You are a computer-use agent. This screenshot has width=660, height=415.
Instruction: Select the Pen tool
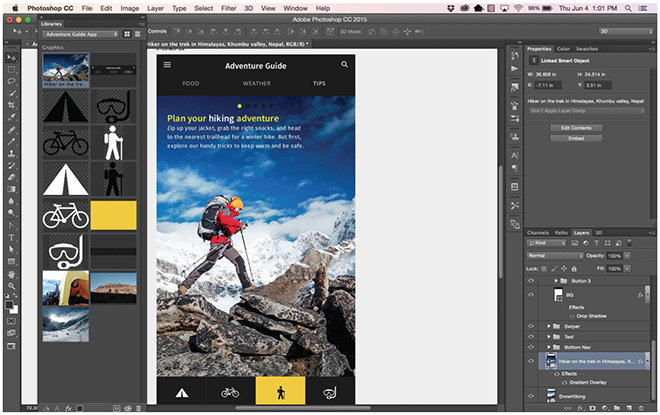tap(11, 226)
